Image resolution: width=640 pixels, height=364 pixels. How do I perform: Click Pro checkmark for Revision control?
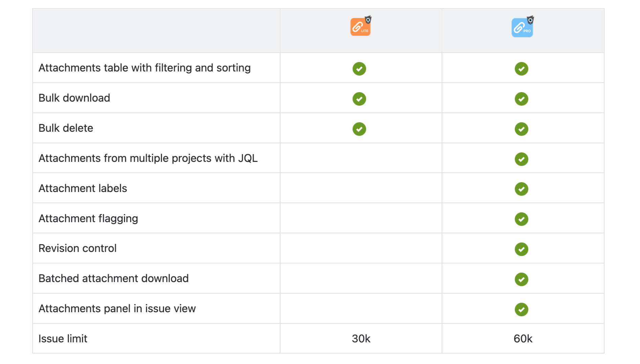(521, 249)
